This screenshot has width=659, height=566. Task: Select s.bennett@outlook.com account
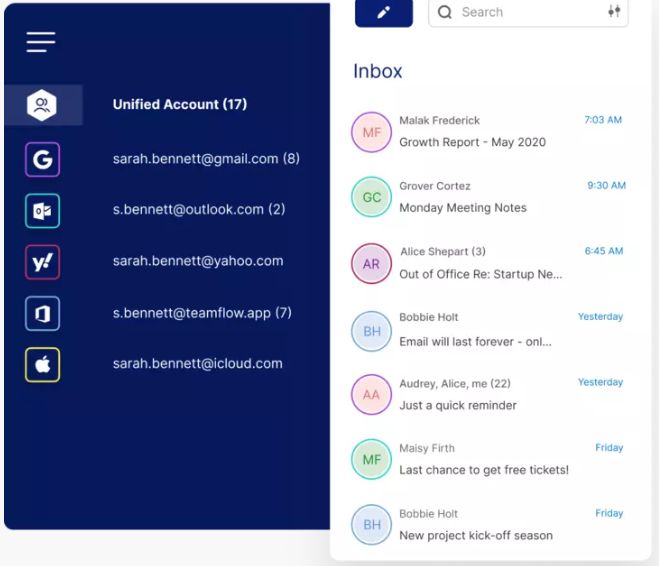pyautogui.click(x=198, y=210)
